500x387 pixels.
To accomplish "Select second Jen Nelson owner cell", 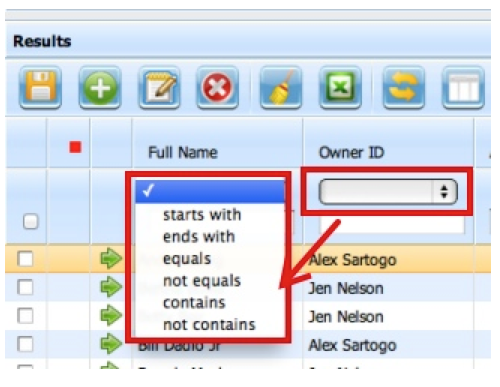I will click(x=346, y=317).
